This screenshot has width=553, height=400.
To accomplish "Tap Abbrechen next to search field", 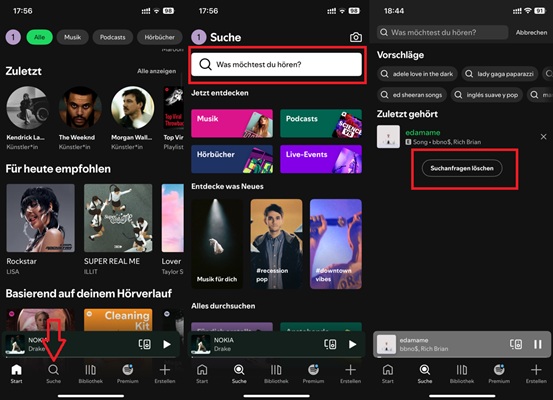I will click(x=531, y=32).
